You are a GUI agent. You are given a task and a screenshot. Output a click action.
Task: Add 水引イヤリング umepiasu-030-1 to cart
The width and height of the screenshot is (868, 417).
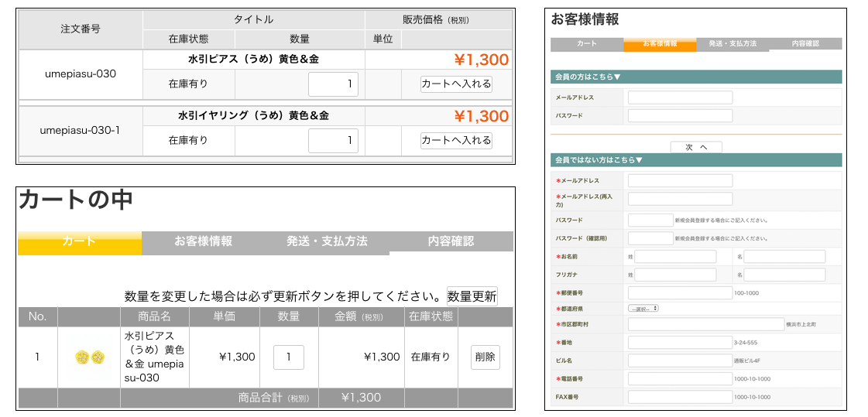tap(456, 141)
